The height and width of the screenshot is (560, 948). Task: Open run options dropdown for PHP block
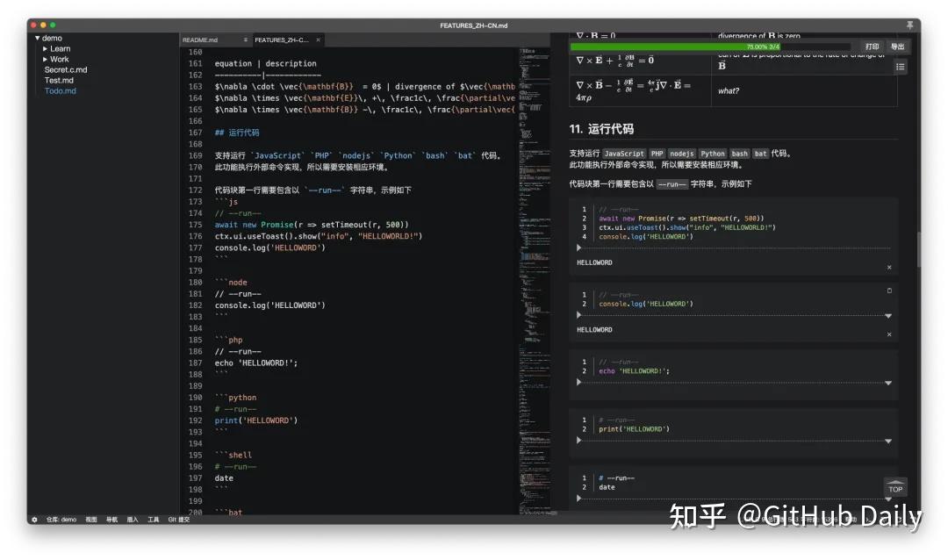888,384
